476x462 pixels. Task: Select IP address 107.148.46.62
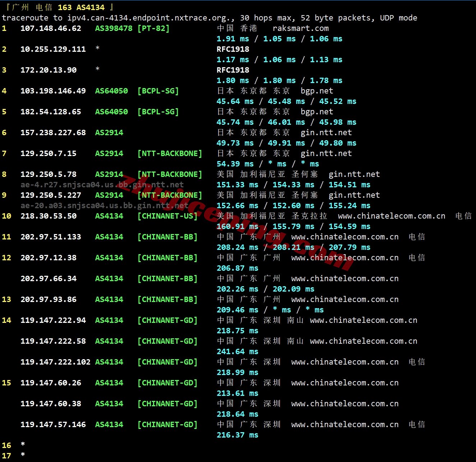(51, 28)
